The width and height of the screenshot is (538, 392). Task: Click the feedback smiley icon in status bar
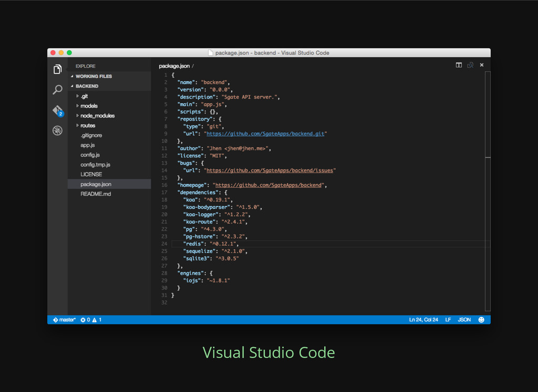481,320
